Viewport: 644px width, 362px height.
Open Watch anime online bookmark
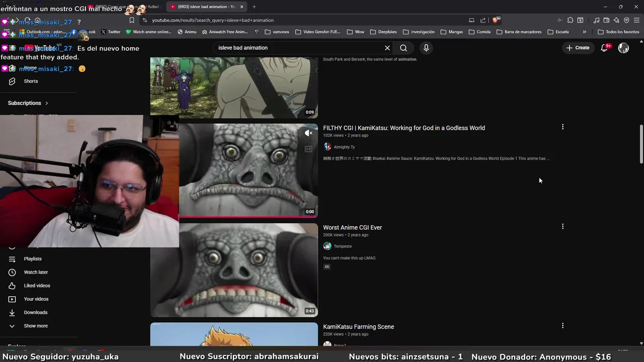coord(148,32)
